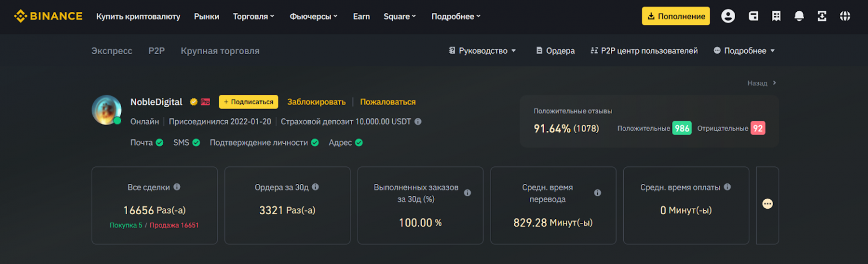Click info icon beside Все сделки

point(177,187)
